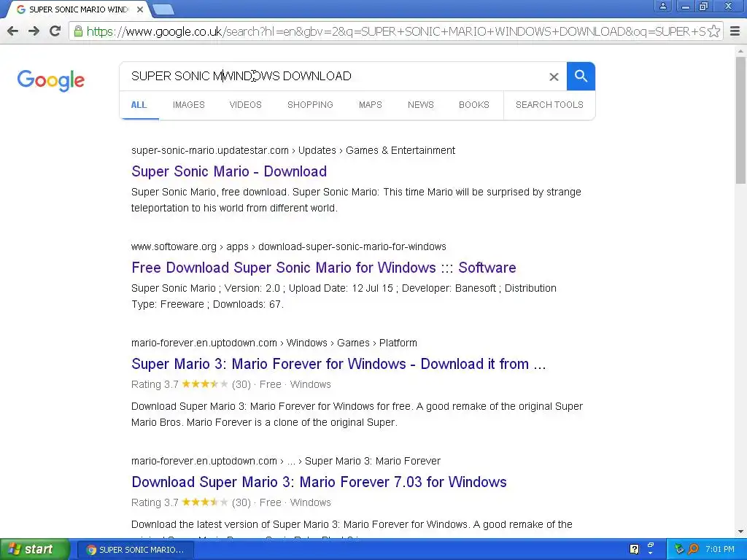The height and width of the screenshot is (560, 747).
Task: Open a new browser tab
Action: pyautogui.click(x=163, y=9)
